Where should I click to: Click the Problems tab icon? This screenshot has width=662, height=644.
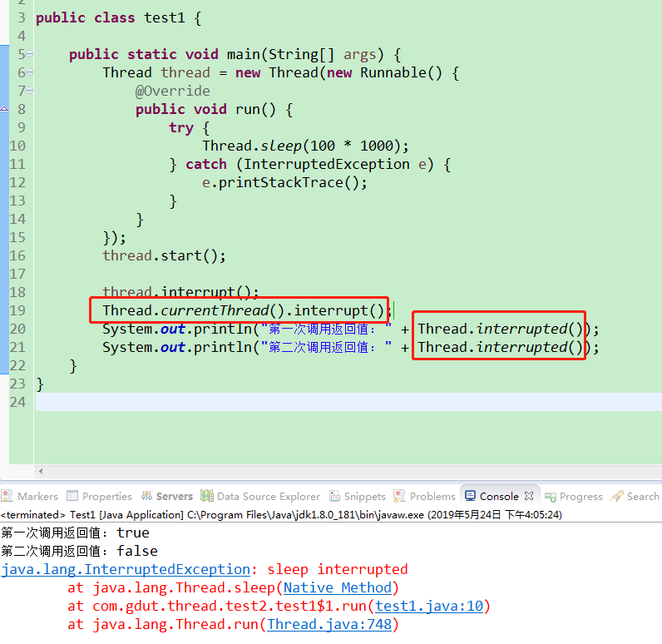(399, 496)
